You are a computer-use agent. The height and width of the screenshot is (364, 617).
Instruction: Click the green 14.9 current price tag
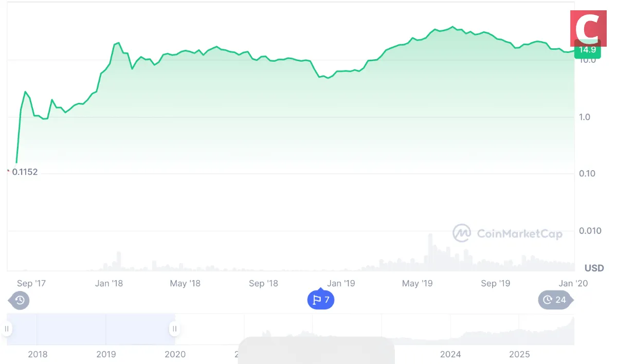[x=587, y=50]
